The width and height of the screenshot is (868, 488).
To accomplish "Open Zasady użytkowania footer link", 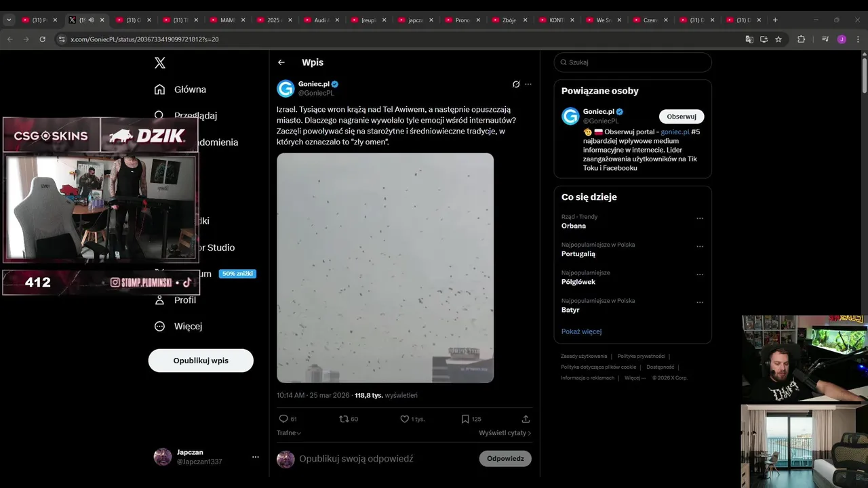I will [584, 356].
